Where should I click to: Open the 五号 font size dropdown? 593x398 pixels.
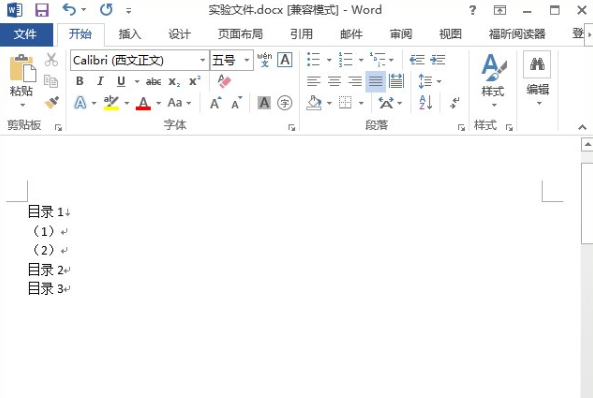(247, 60)
